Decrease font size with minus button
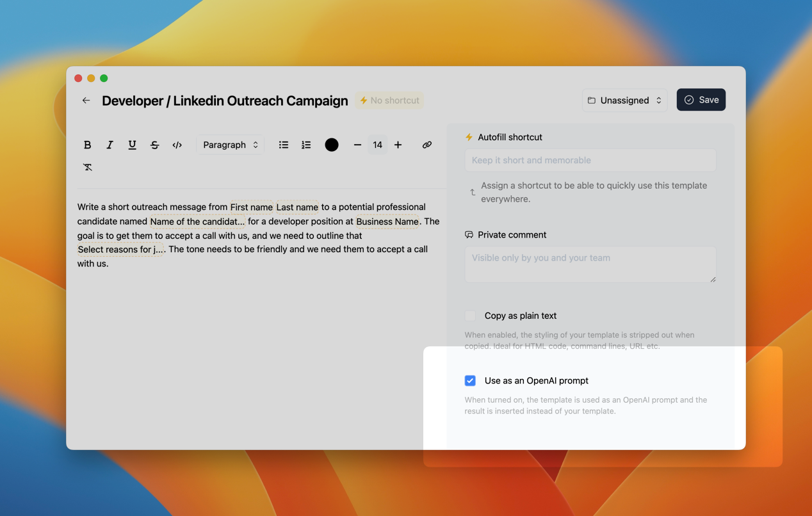 click(357, 145)
